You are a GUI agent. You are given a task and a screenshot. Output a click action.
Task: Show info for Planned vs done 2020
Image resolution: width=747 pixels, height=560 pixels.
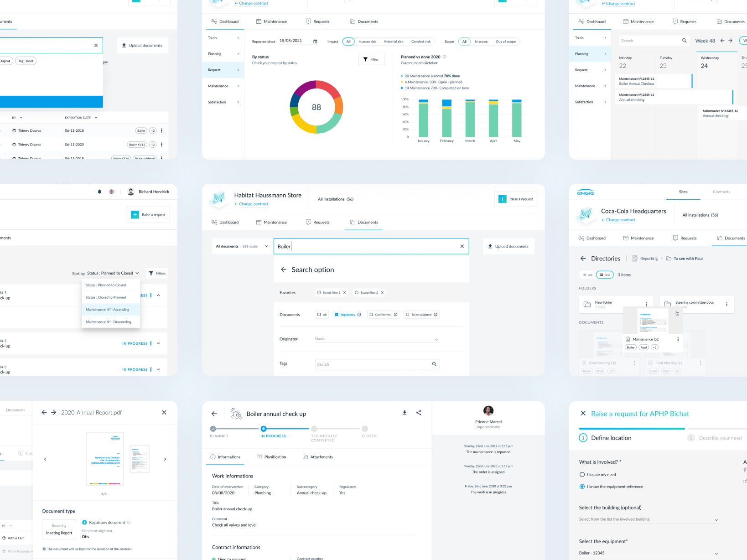click(445, 57)
